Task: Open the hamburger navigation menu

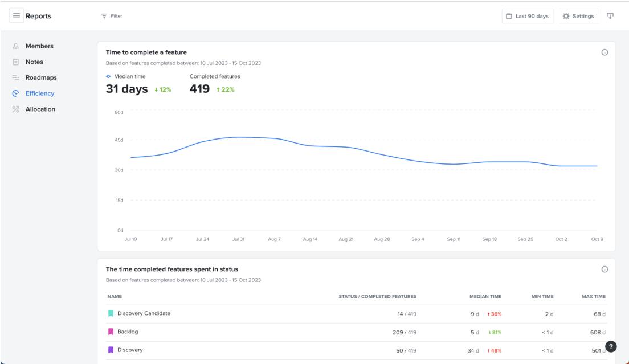Action: click(x=15, y=15)
